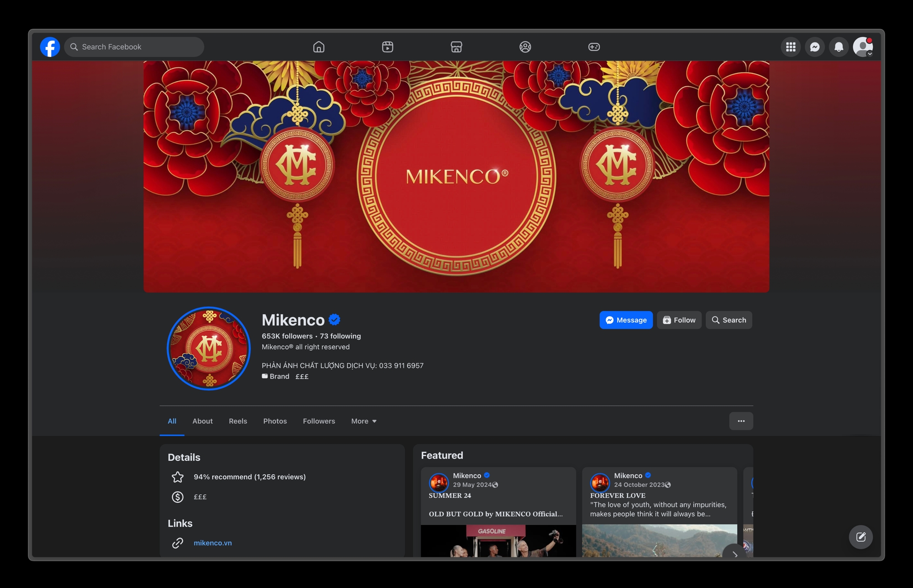
Task: Switch to the Reels tab
Action: [238, 421]
